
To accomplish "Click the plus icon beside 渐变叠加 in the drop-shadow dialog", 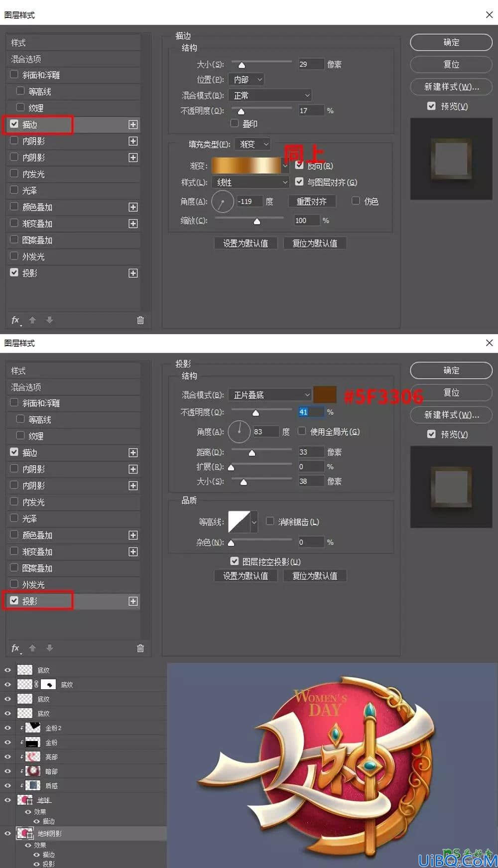I will coord(133,552).
